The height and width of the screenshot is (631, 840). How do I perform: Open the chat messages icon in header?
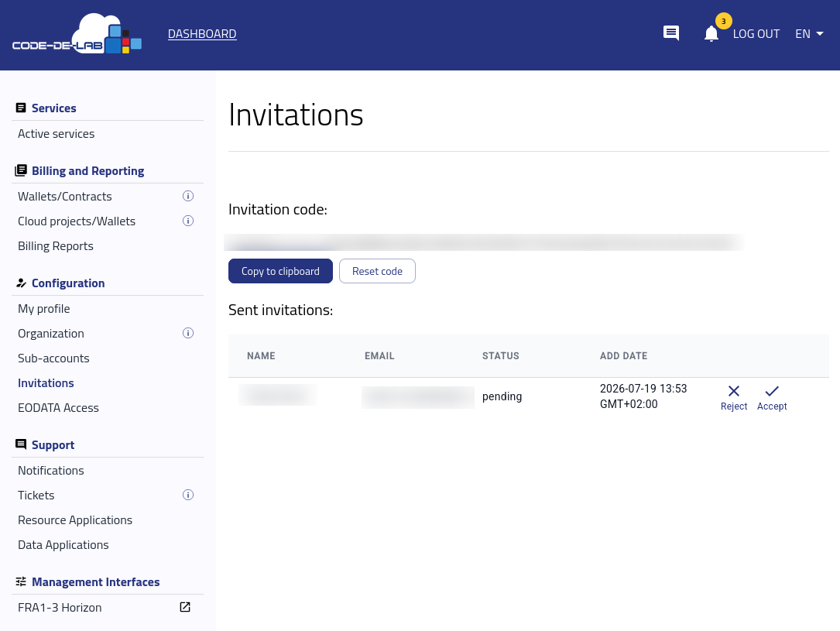click(x=670, y=33)
